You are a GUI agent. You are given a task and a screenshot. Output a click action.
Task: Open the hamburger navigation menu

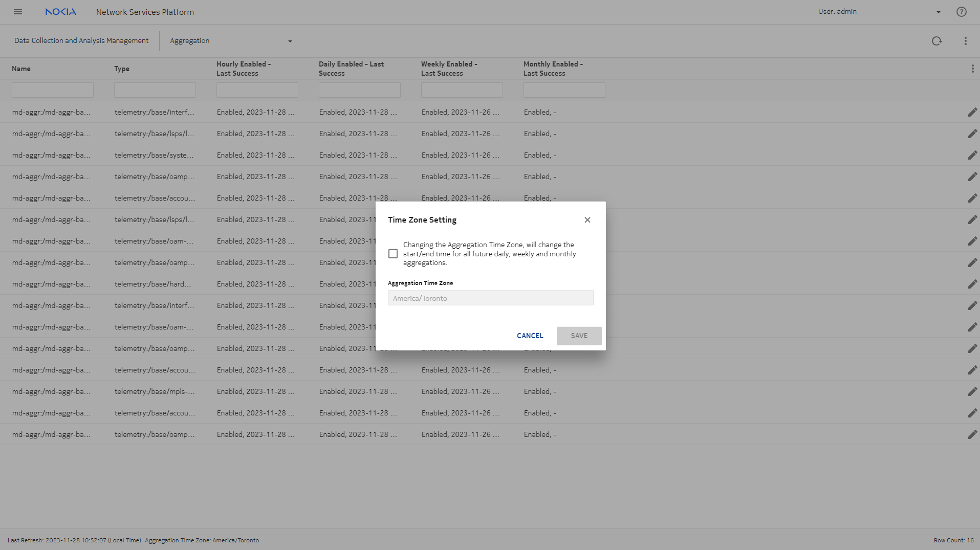pyautogui.click(x=18, y=12)
